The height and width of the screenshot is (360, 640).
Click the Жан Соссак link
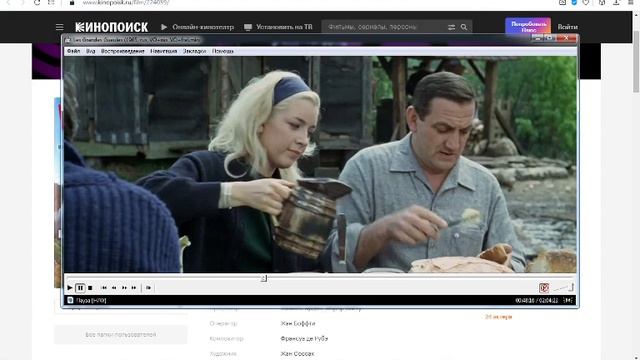pos(297,353)
